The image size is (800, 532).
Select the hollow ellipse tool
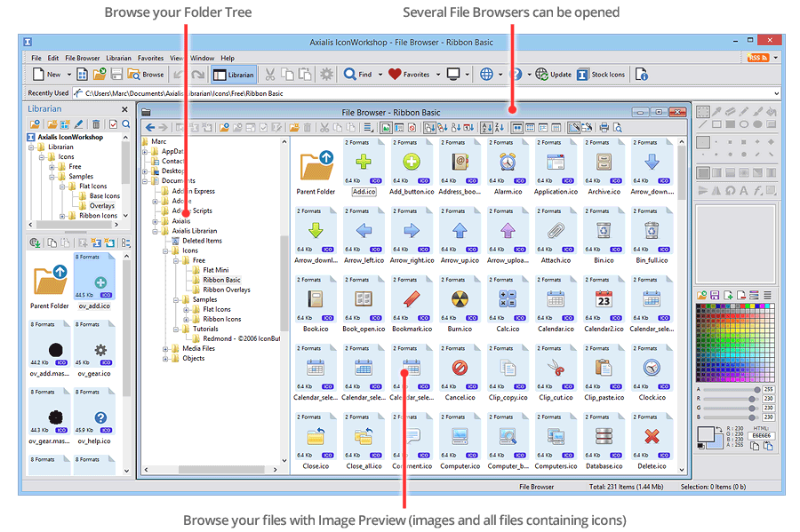pos(744,123)
